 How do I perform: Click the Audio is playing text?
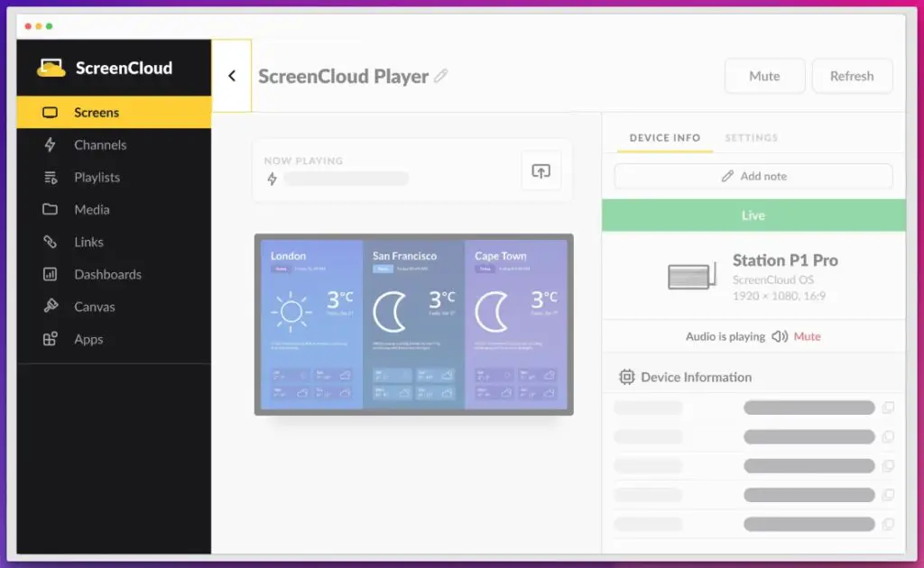click(725, 336)
